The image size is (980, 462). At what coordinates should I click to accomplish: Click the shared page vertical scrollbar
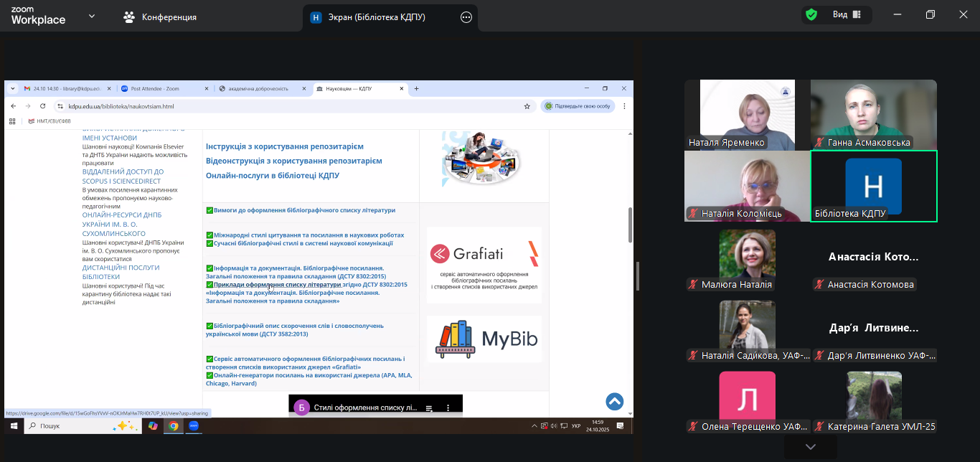(630, 225)
